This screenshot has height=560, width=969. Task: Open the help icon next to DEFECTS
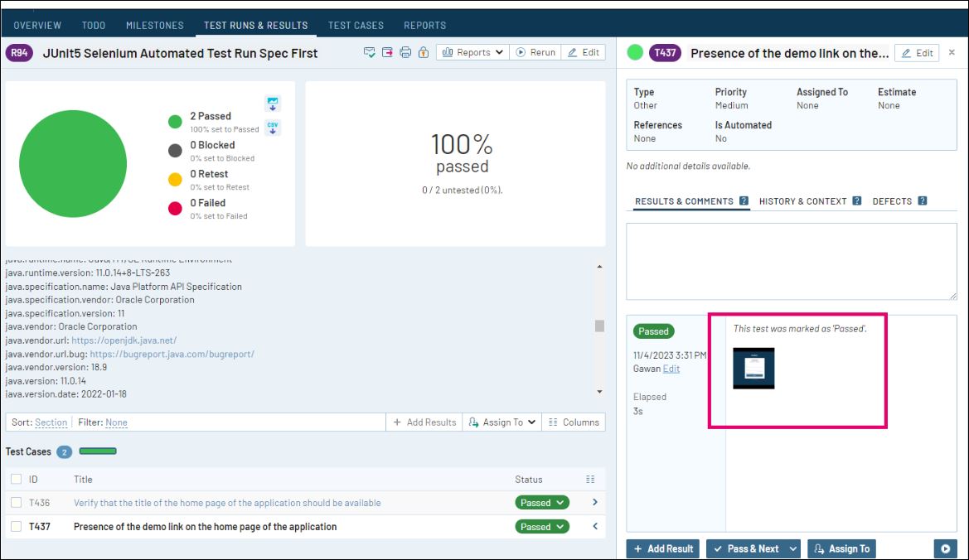923,200
